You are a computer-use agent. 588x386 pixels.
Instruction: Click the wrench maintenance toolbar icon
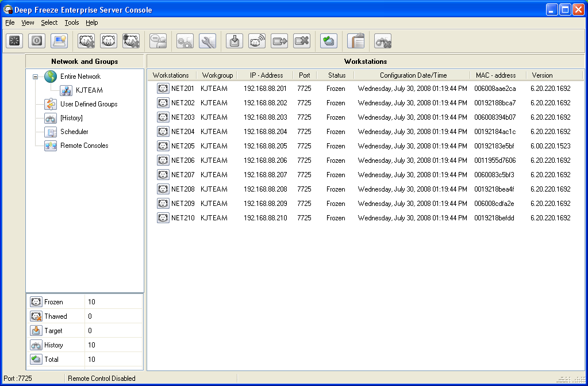pos(207,41)
